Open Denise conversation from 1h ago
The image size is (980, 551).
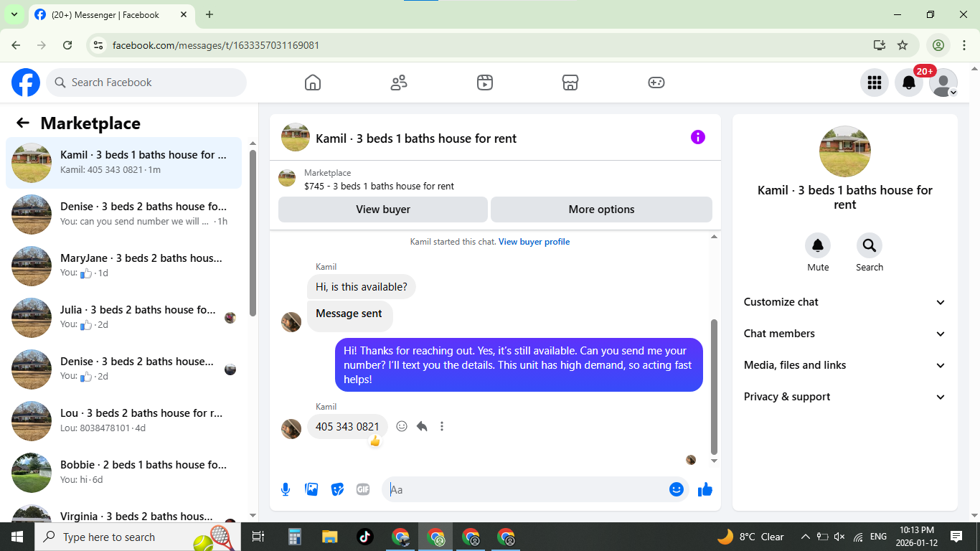pyautogui.click(x=124, y=215)
